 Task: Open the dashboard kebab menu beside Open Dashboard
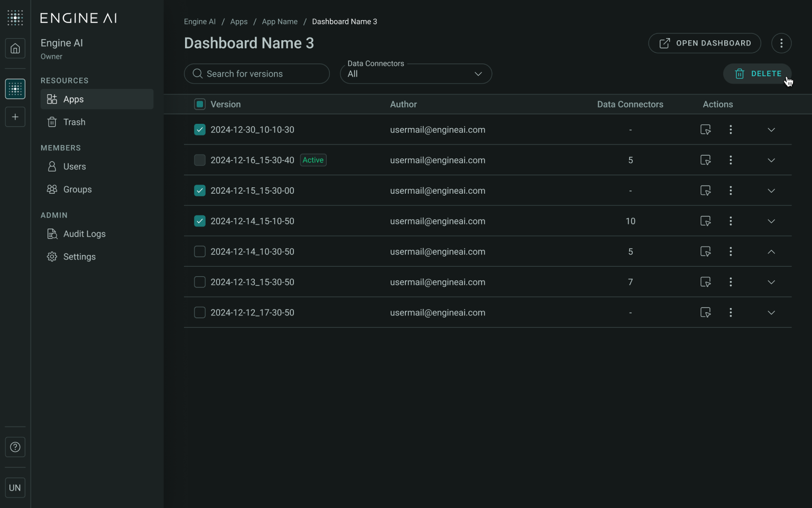(781, 43)
